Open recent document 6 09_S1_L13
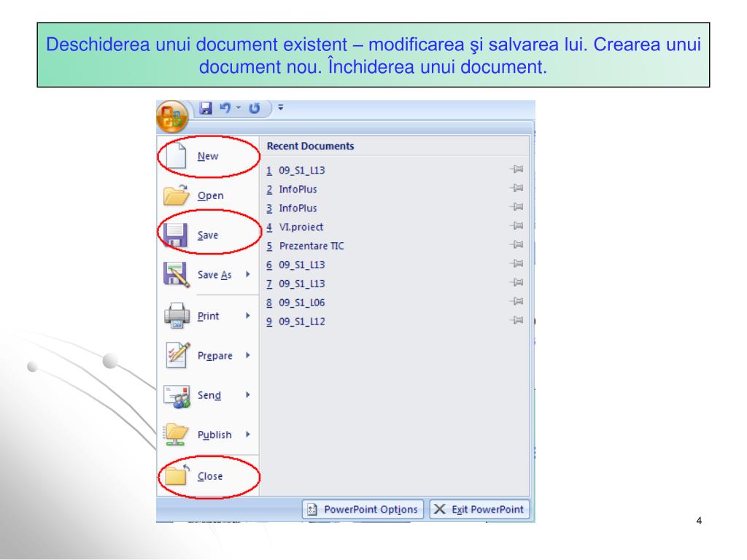Screen dimensions: 747x560 pos(295,265)
